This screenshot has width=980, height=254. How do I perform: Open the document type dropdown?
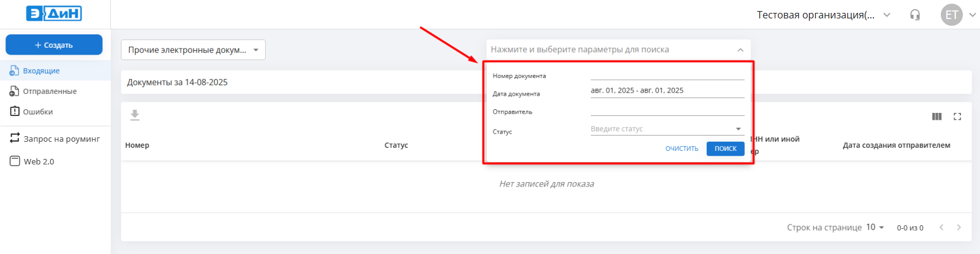193,50
